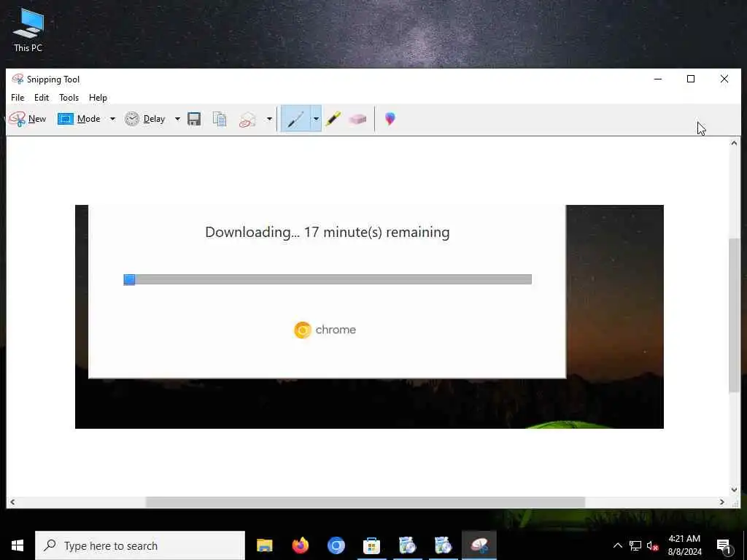This screenshot has width=747, height=560.
Task: Open the Edit menu
Action: [x=42, y=98]
